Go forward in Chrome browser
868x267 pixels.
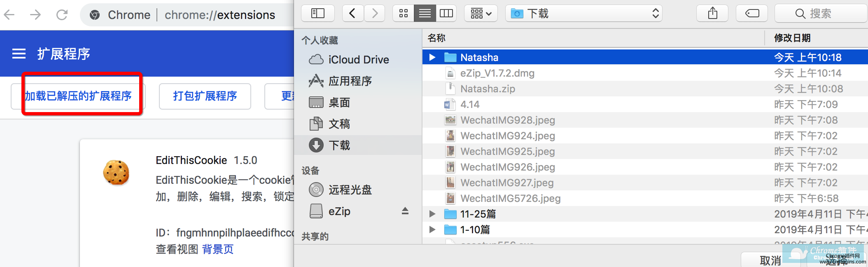(x=35, y=15)
